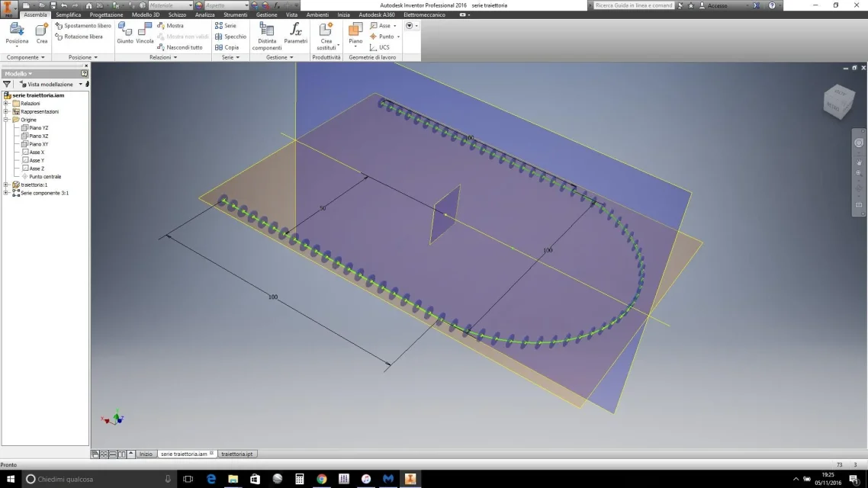Collapse the Origine folder
The width and height of the screenshot is (868, 488).
[6, 120]
